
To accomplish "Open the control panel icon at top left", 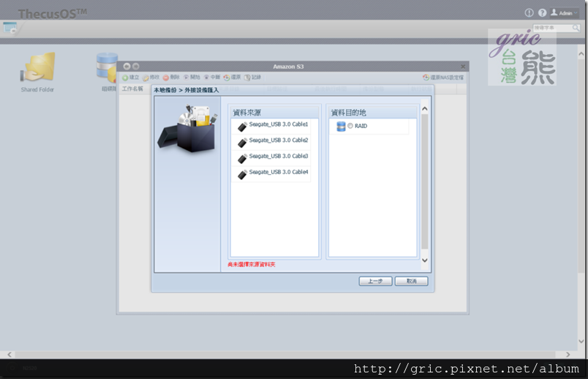I will [10, 28].
